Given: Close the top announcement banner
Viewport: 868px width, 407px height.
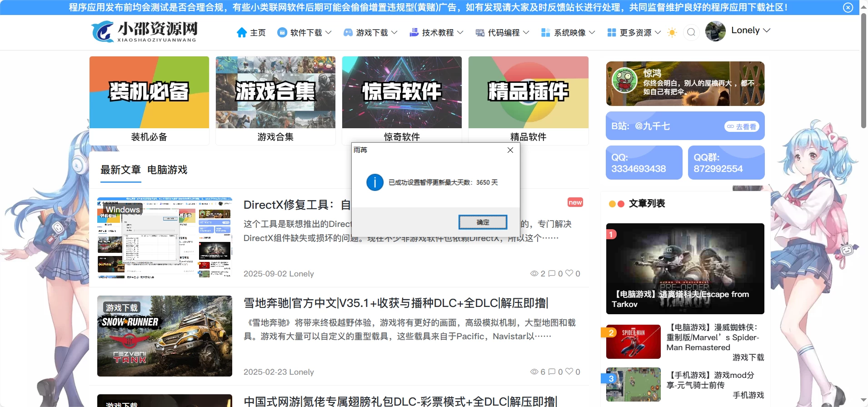Looking at the screenshot, I should pyautogui.click(x=848, y=7).
